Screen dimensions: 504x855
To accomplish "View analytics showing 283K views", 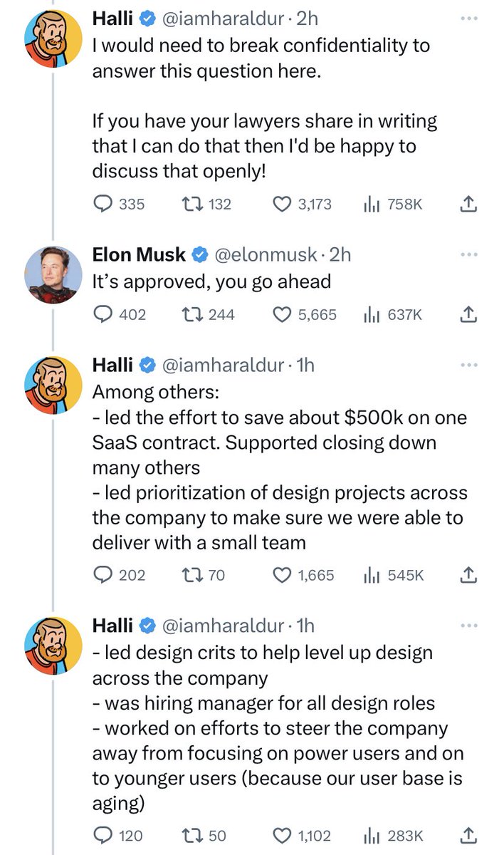I will 394,835.
